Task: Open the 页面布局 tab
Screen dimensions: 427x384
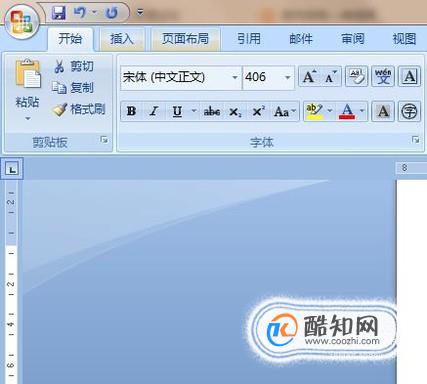Action: (185, 39)
